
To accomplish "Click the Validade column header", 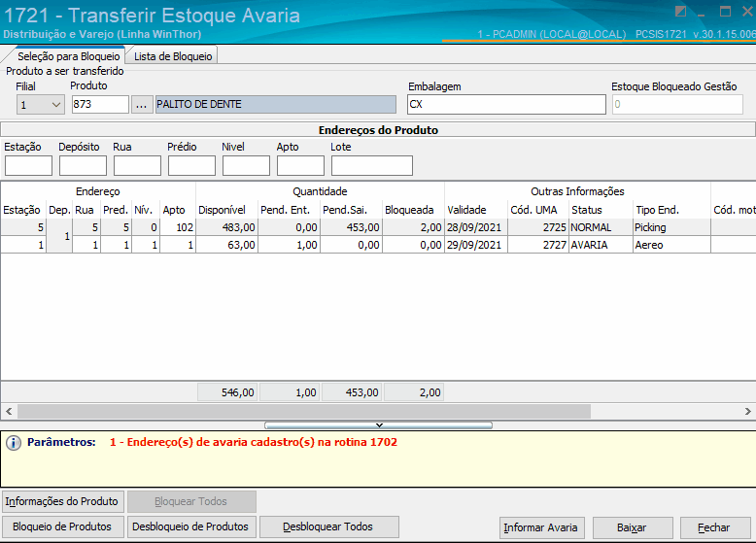I will point(476,210).
